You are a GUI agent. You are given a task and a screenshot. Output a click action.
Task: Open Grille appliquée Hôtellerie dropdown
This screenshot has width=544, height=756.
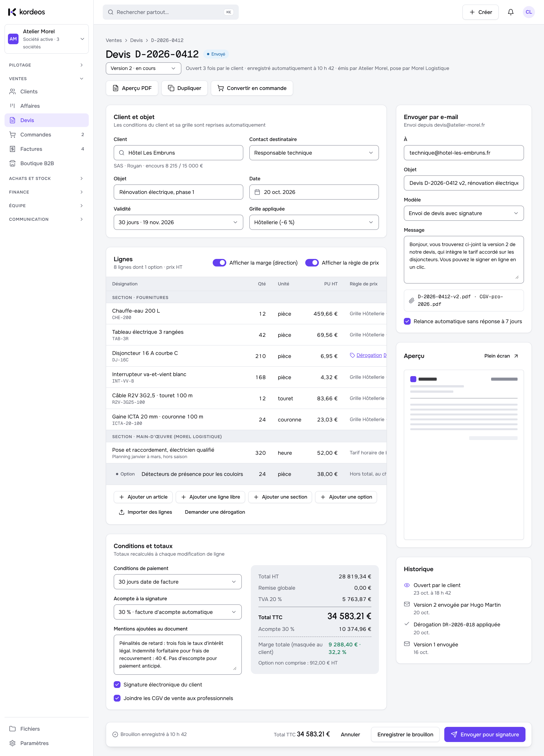[x=314, y=222]
